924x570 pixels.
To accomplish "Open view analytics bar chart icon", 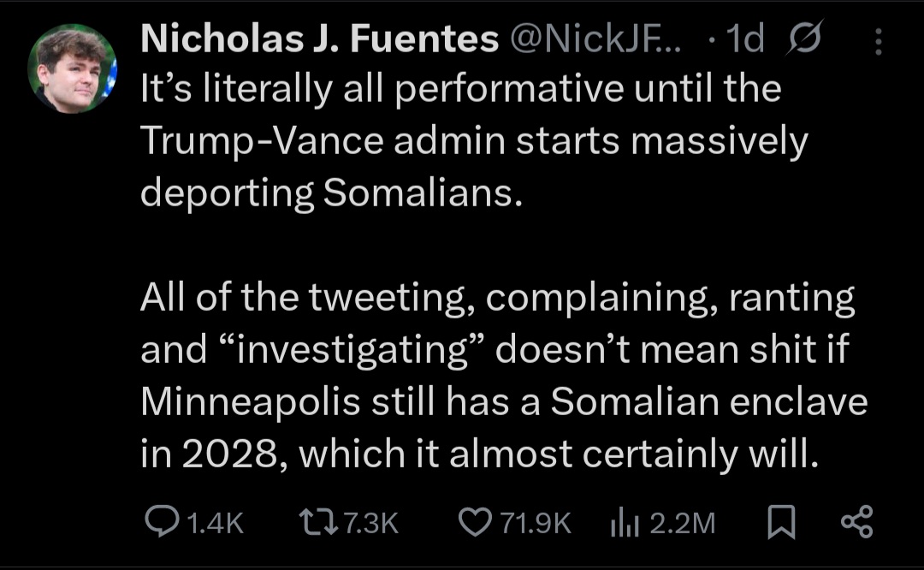I will click(624, 522).
